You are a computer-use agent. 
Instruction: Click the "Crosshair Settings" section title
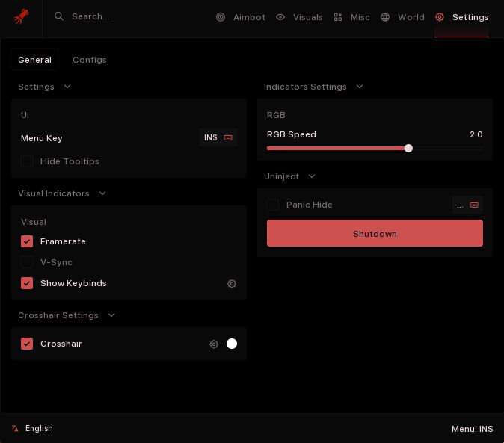(58, 315)
